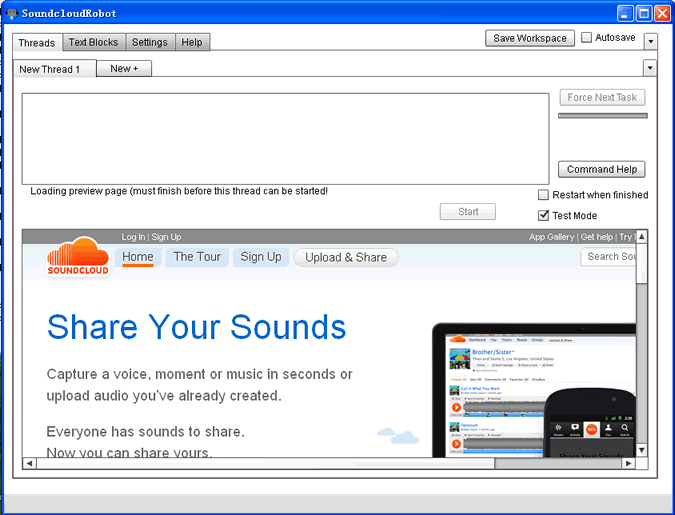This screenshot has width=675, height=515.
Task: Click the left arrow of the horizontal scrollbar
Action: point(29,463)
